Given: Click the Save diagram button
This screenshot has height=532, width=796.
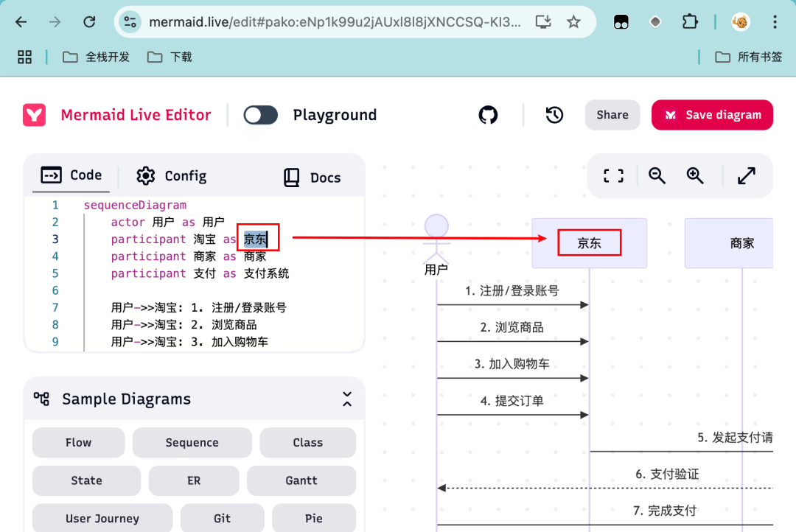Looking at the screenshot, I should (x=712, y=115).
